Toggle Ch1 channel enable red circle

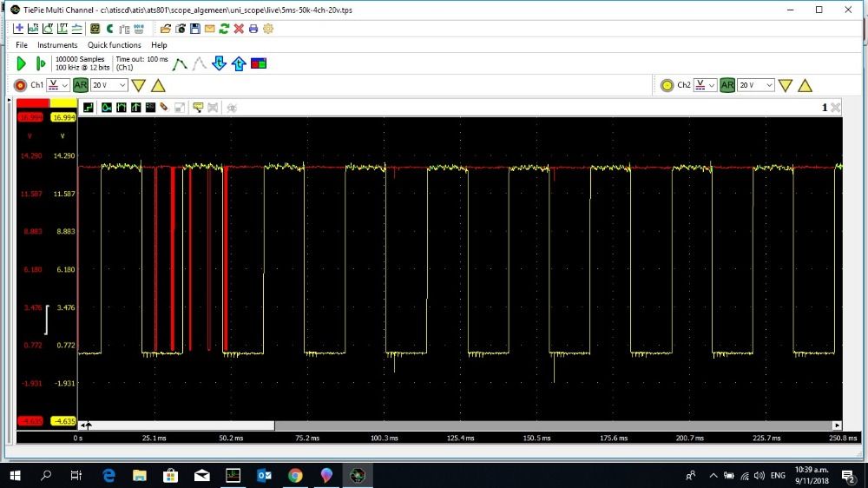21,85
